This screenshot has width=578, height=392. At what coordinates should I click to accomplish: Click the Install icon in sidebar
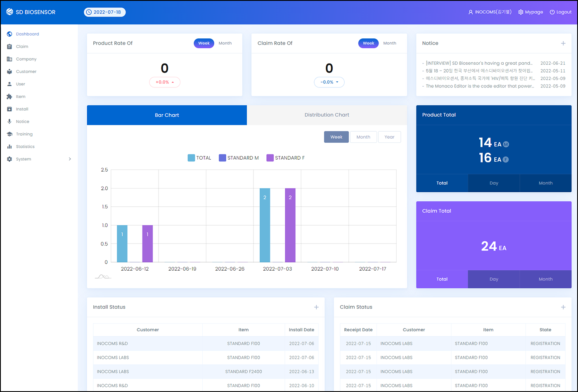(x=9, y=109)
